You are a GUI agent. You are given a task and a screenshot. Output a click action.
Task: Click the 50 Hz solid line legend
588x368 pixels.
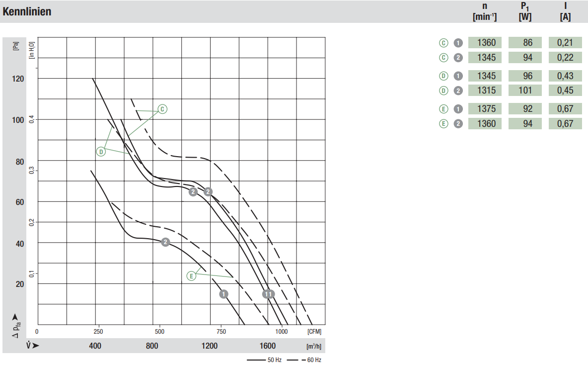pos(264,360)
